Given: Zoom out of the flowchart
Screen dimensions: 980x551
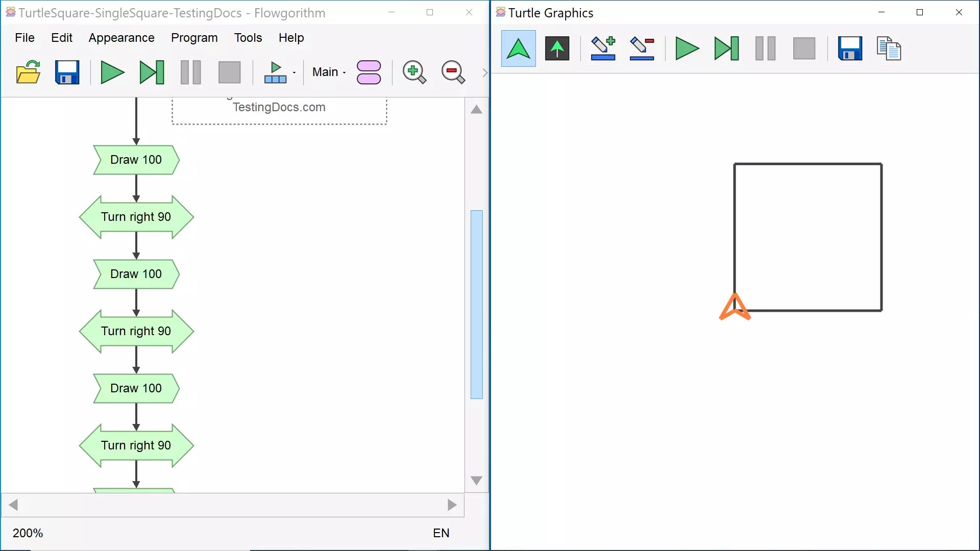Looking at the screenshot, I should pos(453,72).
